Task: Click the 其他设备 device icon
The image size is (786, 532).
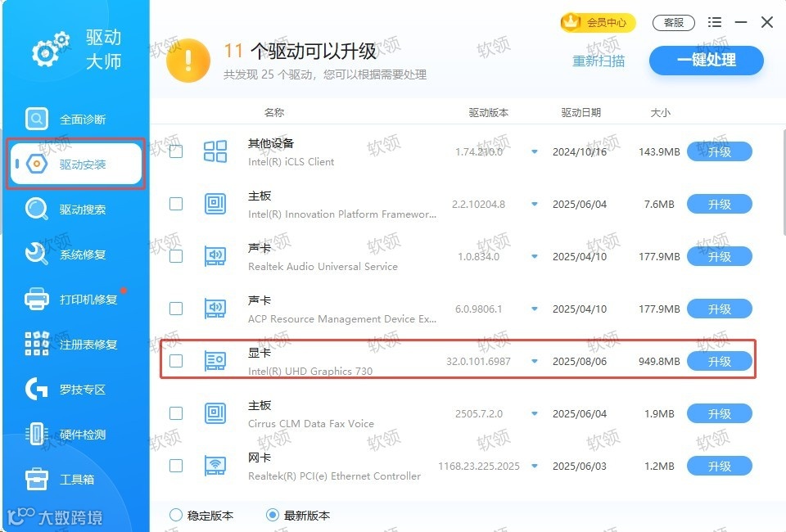Action: pos(215,151)
